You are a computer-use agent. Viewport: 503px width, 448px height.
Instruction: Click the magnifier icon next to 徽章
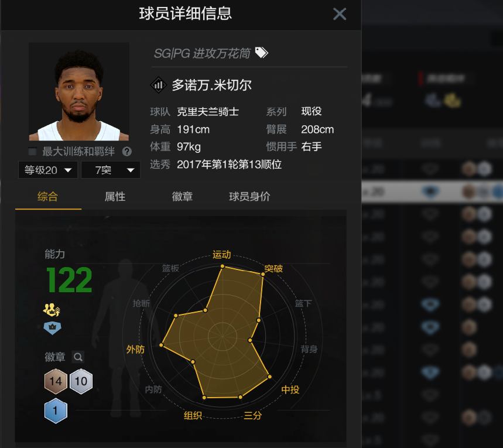(x=78, y=357)
